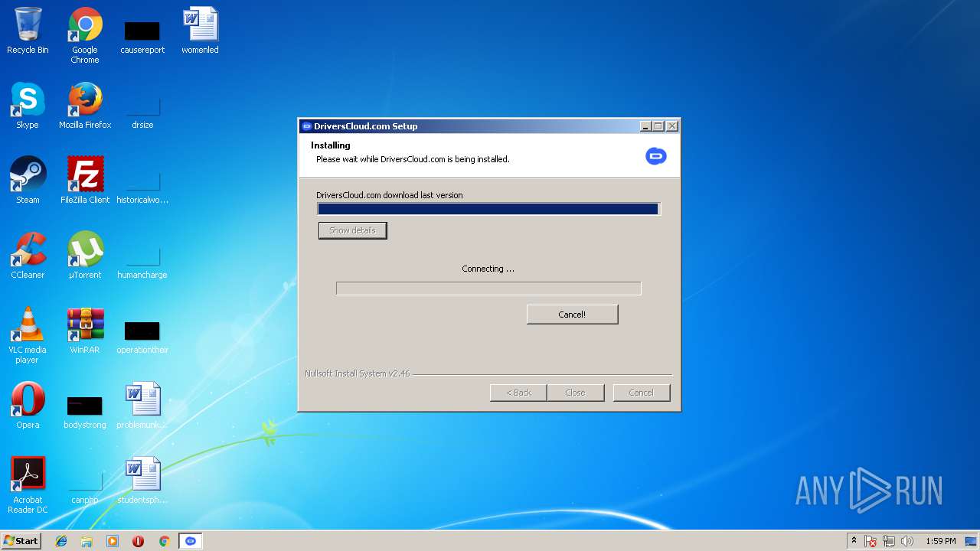Viewport: 980px width, 551px height.
Task: Launch Skype from the desktop
Action: point(28,106)
